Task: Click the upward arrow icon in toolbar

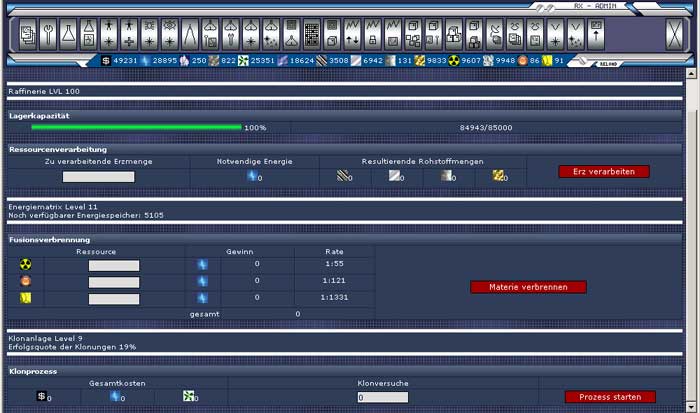Action: point(597,35)
